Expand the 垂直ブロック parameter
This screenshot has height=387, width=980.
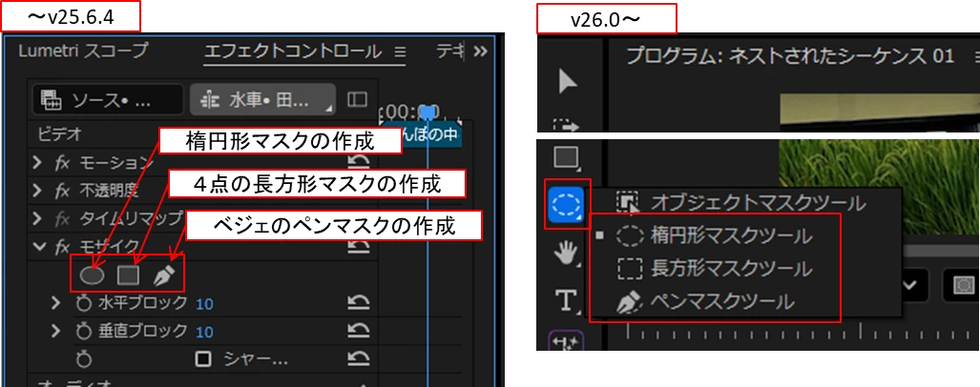coord(57,332)
